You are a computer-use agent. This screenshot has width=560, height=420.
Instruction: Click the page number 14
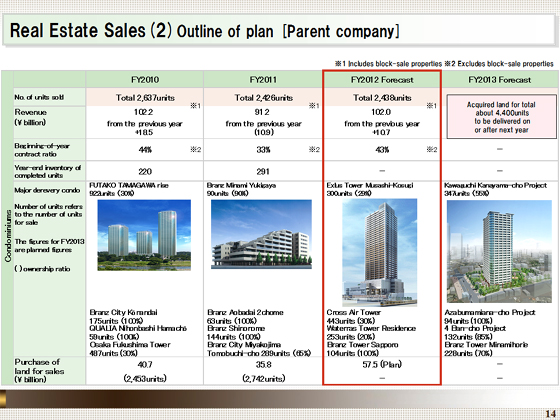coord(550,414)
